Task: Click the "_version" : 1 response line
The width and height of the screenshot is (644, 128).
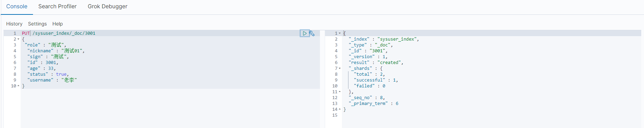Action: point(368,57)
